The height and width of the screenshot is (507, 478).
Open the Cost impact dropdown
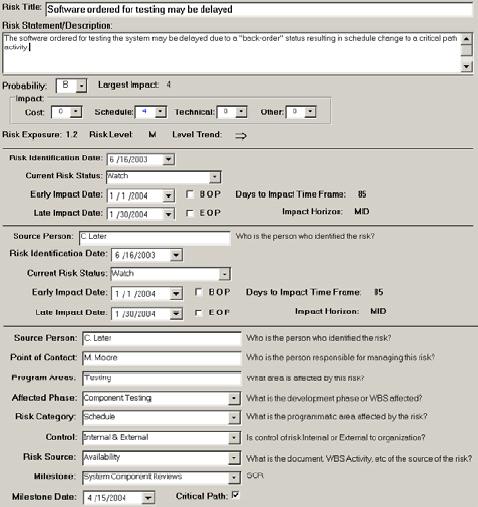click(76, 112)
